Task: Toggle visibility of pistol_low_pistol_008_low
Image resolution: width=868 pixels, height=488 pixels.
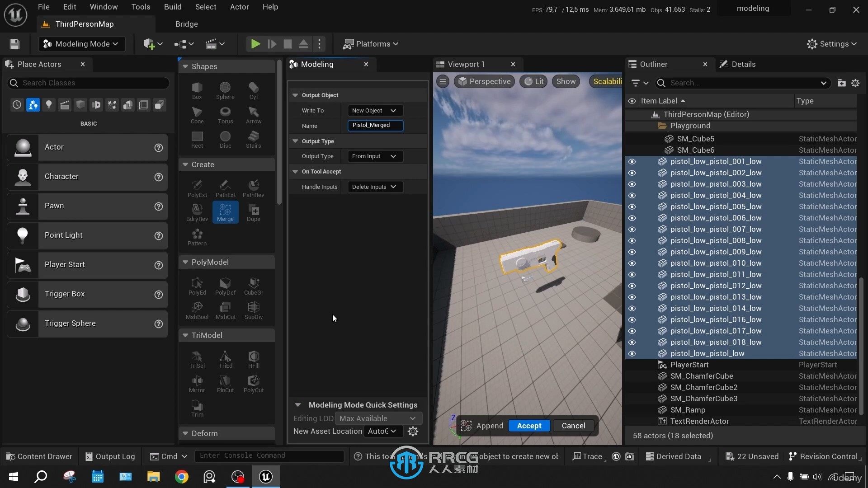Action: click(x=632, y=240)
